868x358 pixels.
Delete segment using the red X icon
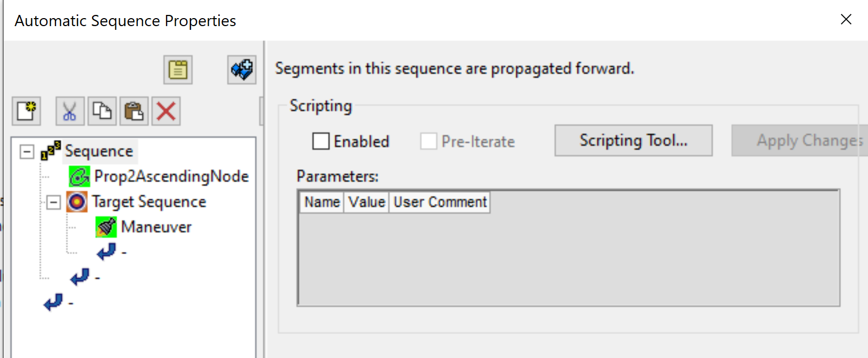(x=166, y=111)
